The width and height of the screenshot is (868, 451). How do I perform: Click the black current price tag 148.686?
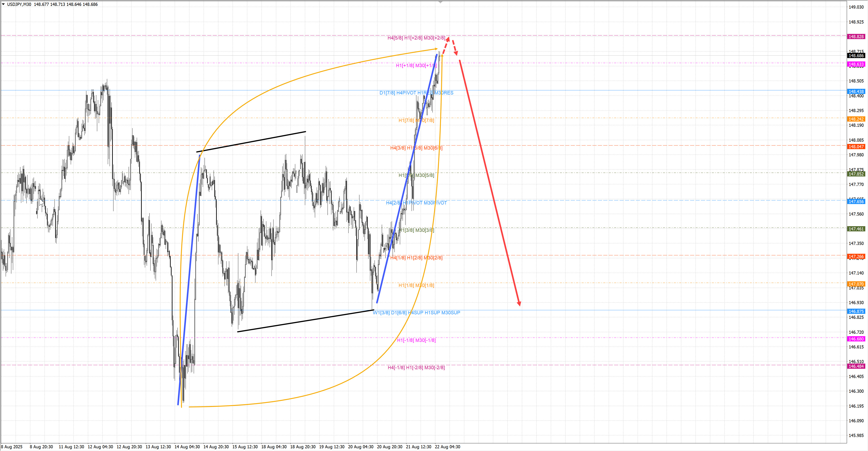pos(856,56)
